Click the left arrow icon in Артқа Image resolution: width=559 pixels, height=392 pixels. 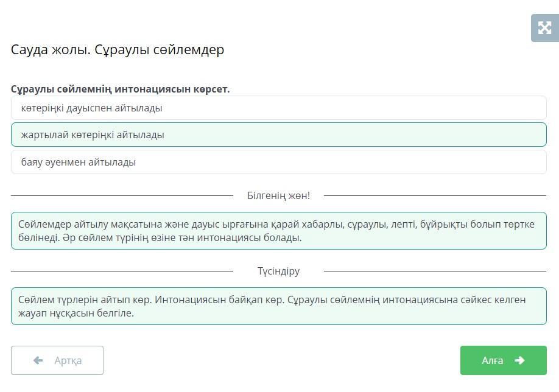(38, 360)
